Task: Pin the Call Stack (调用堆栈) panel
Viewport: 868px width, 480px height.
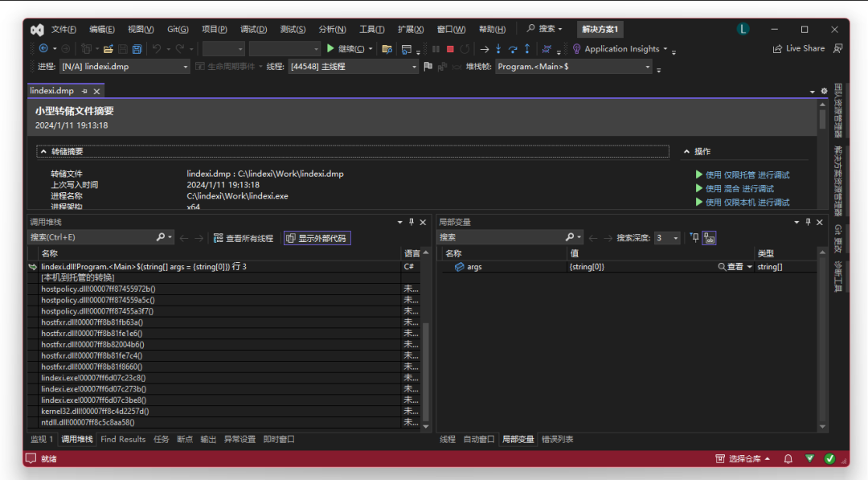Action: 411,222
